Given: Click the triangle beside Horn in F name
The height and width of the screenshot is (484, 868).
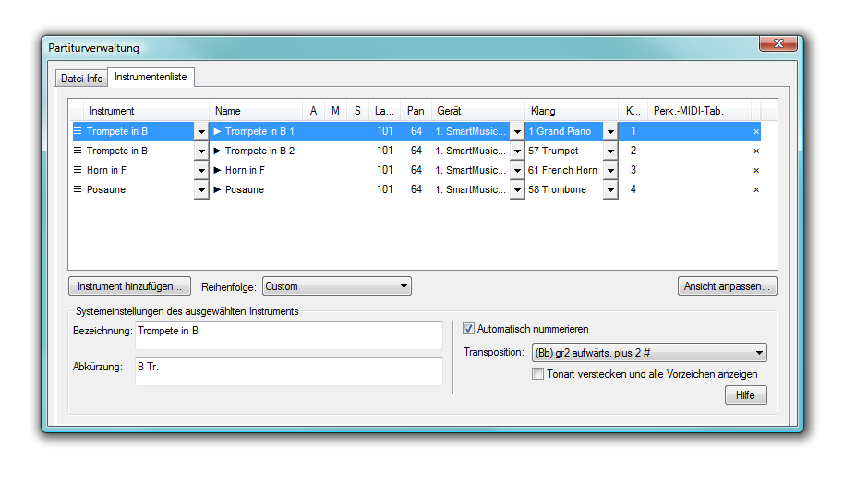Looking at the screenshot, I should [x=218, y=170].
